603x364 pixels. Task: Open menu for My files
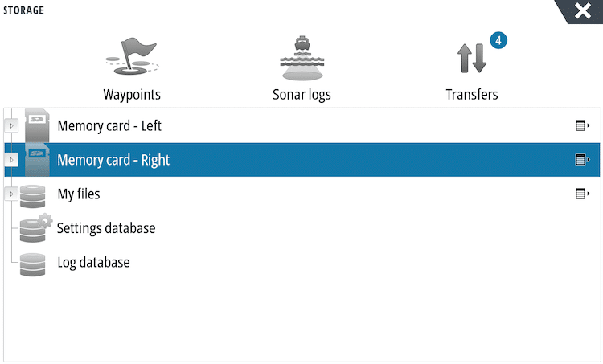(x=582, y=194)
